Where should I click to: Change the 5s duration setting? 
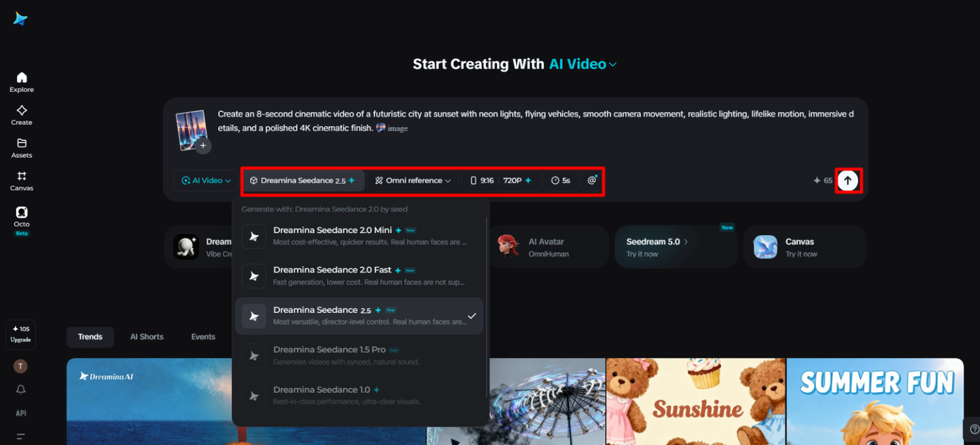(x=561, y=180)
